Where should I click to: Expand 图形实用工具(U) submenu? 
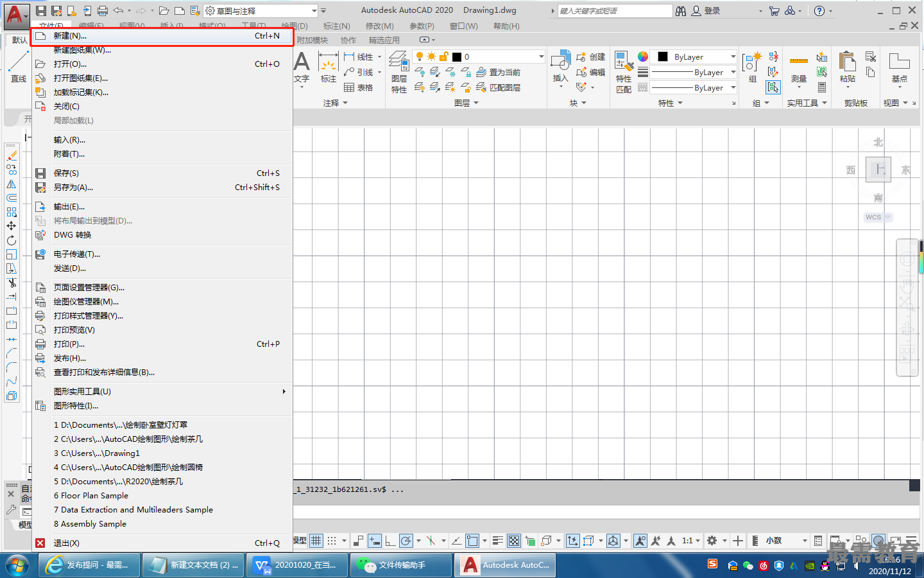pos(163,391)
